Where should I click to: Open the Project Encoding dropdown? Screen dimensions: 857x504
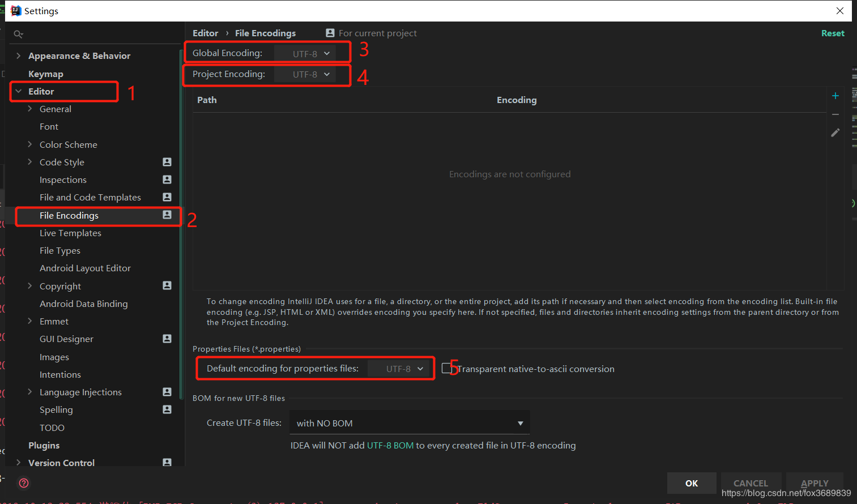pyautogui.click(x=305, y=74)
